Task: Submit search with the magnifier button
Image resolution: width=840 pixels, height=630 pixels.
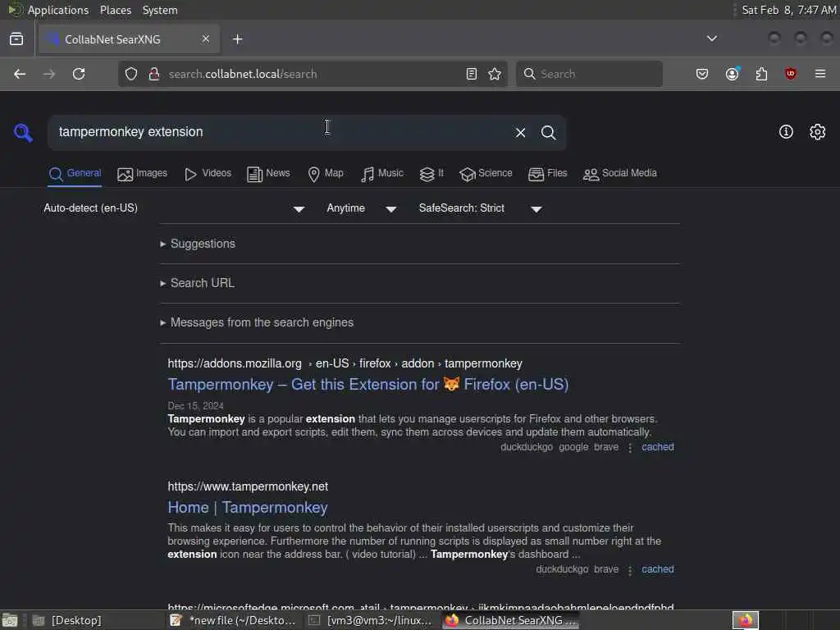Action: (x=548, y=132)
